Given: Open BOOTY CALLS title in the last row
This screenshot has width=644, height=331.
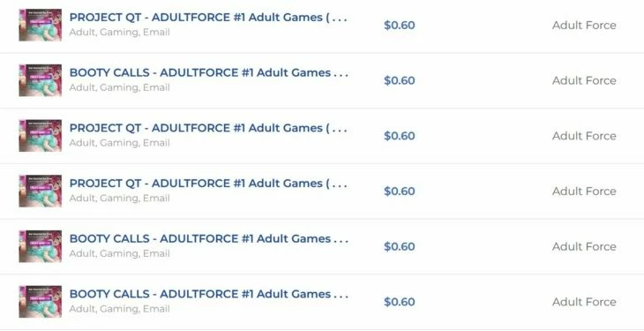Looking at the screenshot, I should [209, 294].
